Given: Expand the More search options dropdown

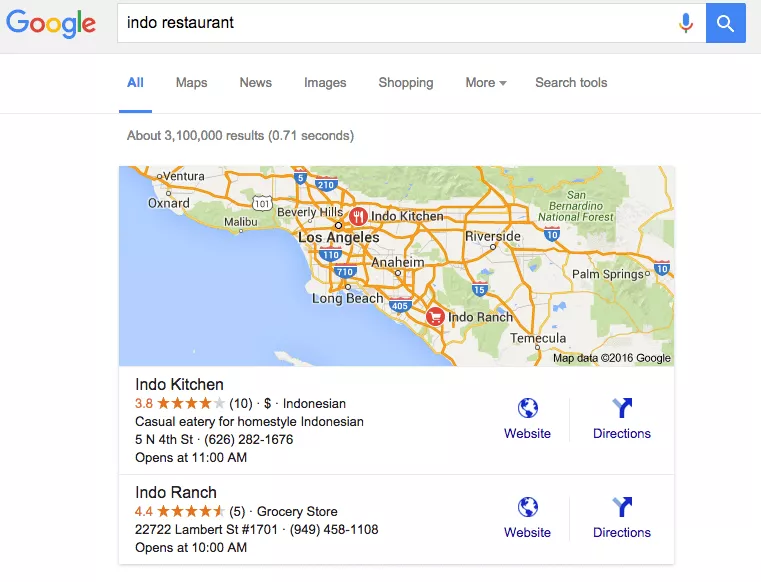Looking at the screenshot, I should [486, 83].
